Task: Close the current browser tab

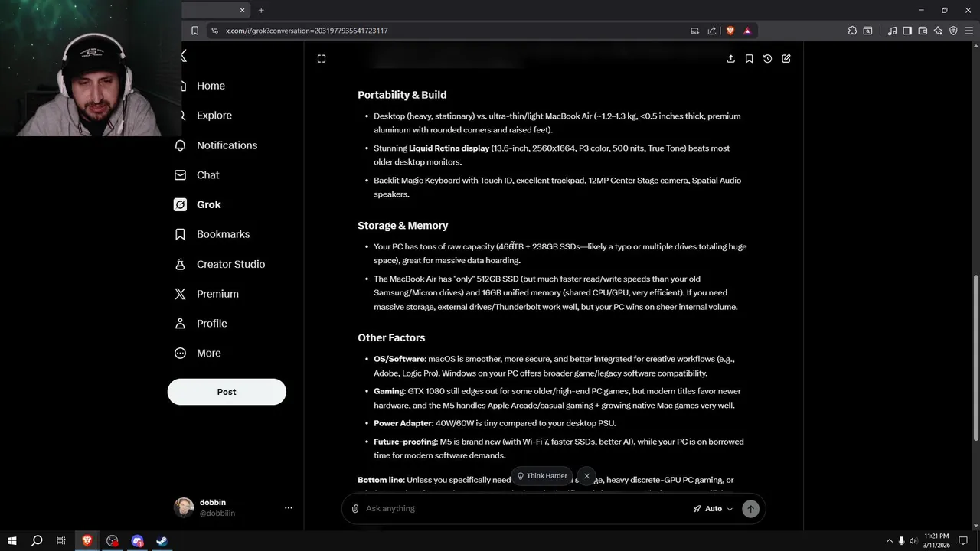Action: tap(243, 10)
